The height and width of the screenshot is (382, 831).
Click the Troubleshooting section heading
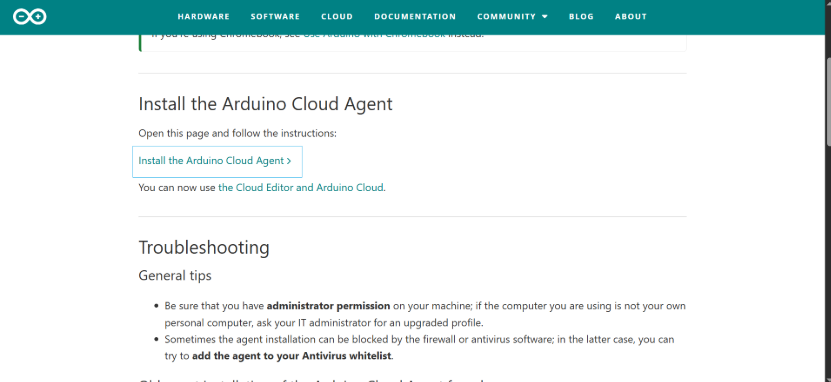204,247
